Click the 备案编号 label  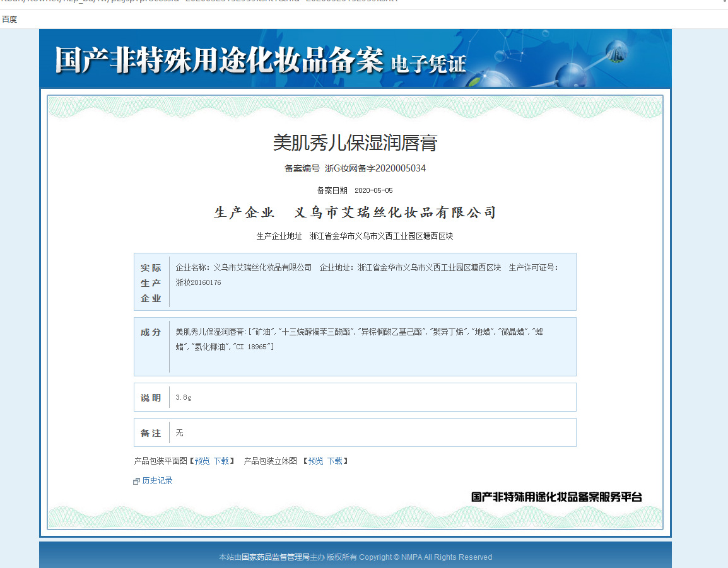pos(302,168)
